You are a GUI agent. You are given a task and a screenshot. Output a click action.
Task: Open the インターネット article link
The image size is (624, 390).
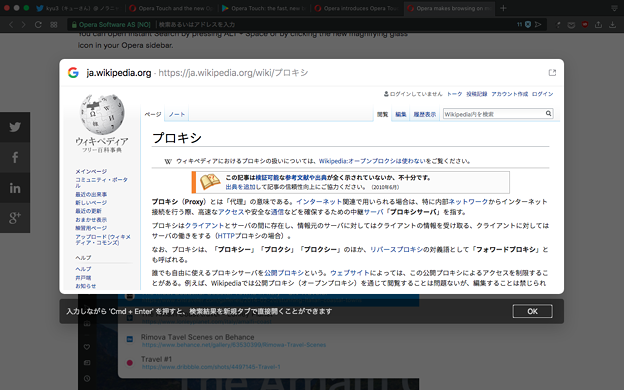[319, 202]
